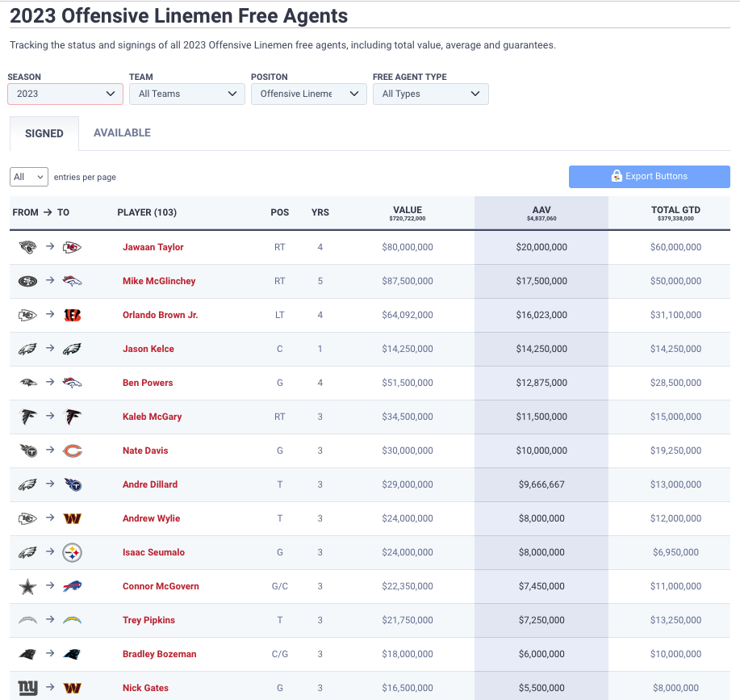Click lock icon on Export Buttons
This screenshot has height=700, width=740.
click(x=617, y=176)
